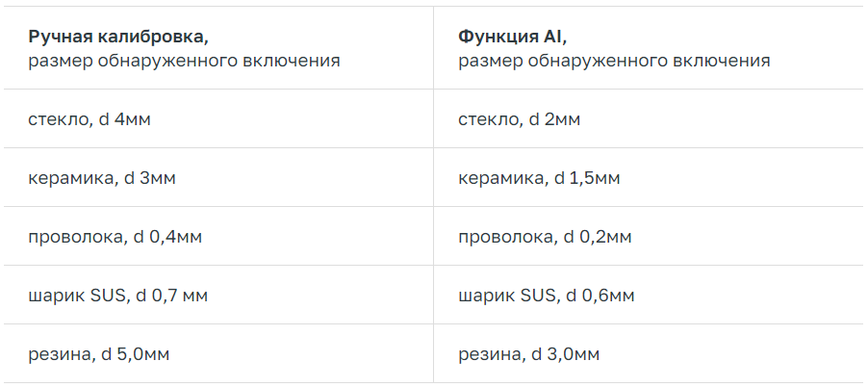
Task: Click the "стекло, d 2мм" cell
Action: [519, 119]
